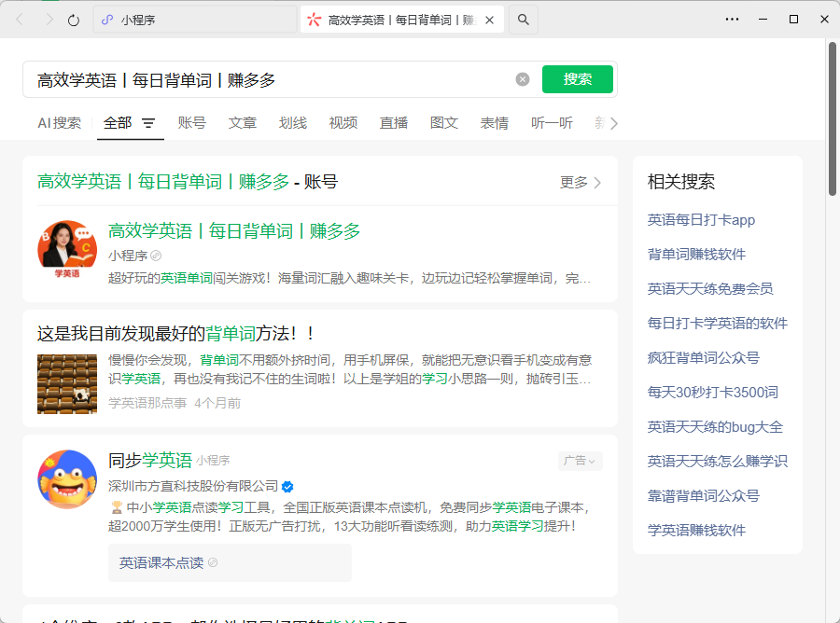This screenshot has width=840, height=623.
Task: Close the 高效学英语 tab
Action: [490, 21]
